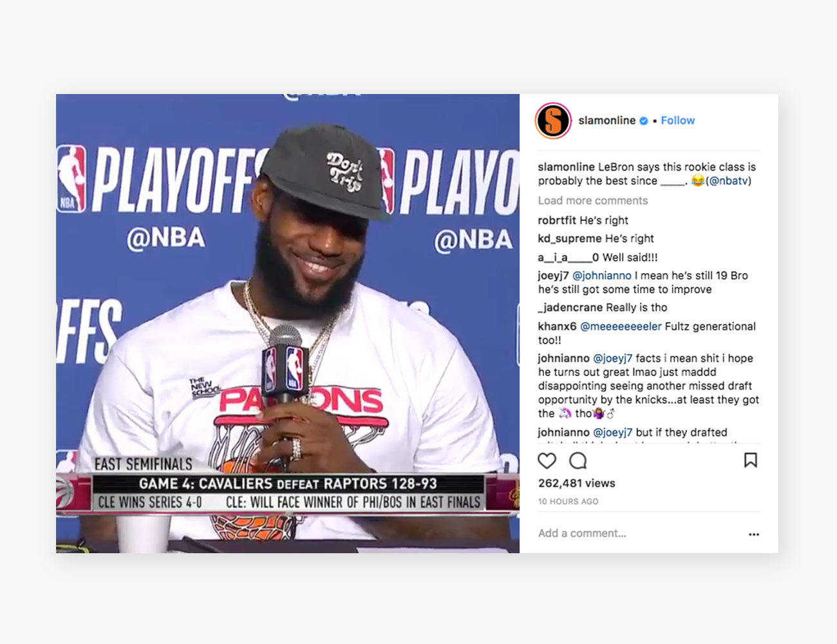
Task: Play the LeBron press conference video
Action: pyautogui.click(x=288, y=323)
